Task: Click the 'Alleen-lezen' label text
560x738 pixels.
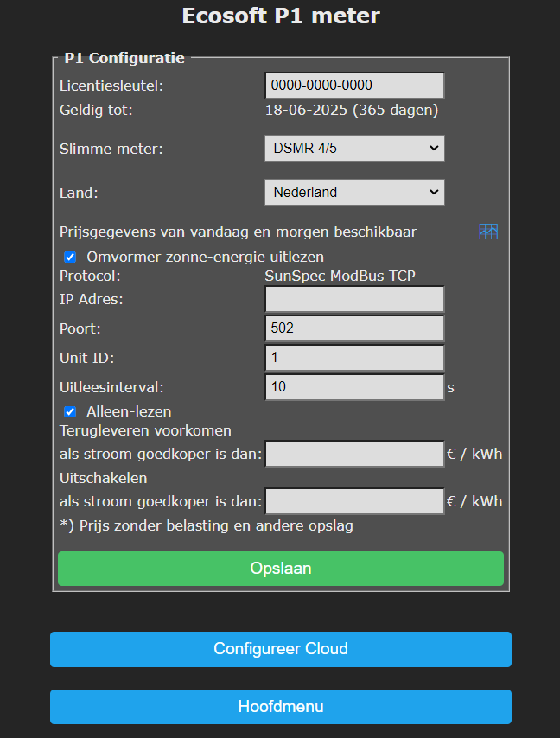Action: point(129,412)
